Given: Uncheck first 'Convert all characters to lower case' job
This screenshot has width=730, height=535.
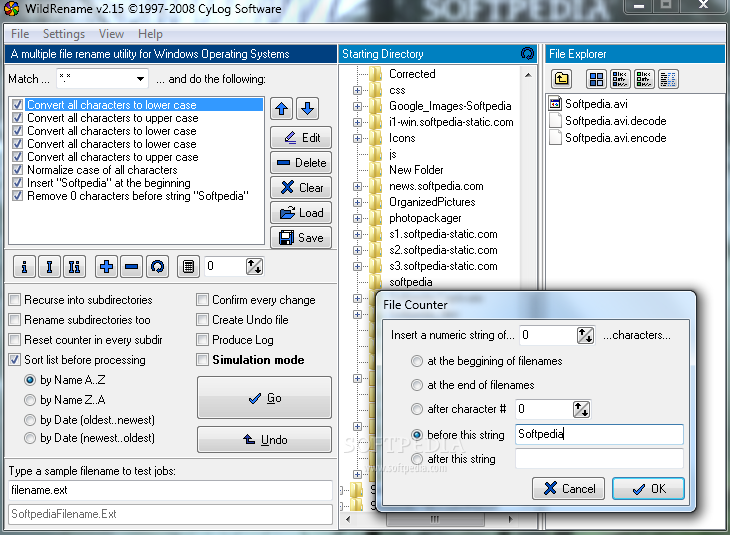Looking at the screenshot, I should [18, 104].
